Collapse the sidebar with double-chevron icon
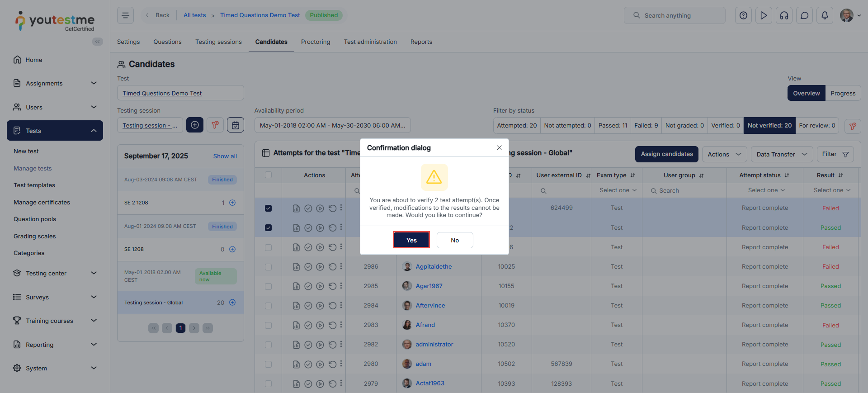The image size is (868, 393). tap(97, 42)
